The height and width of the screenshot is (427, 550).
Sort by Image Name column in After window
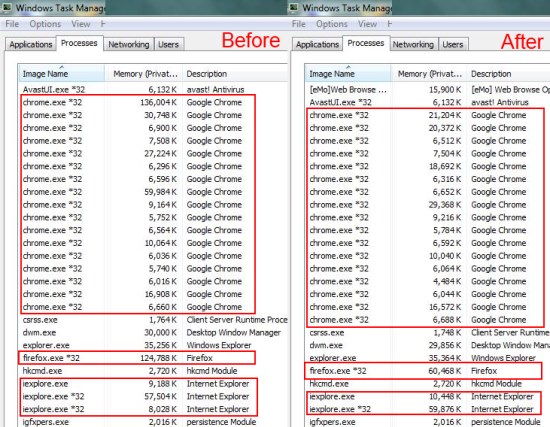pos(348,73)
